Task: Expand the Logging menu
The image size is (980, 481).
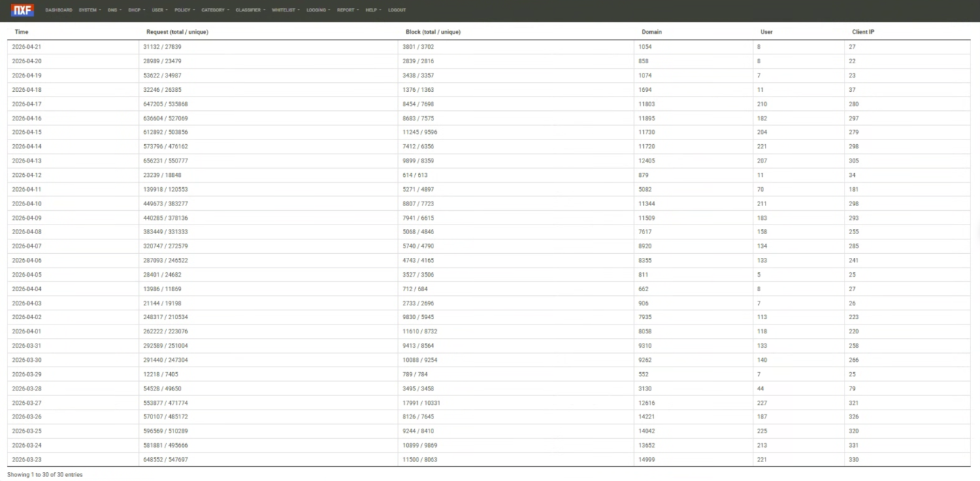Action: [x=318, y=10]
